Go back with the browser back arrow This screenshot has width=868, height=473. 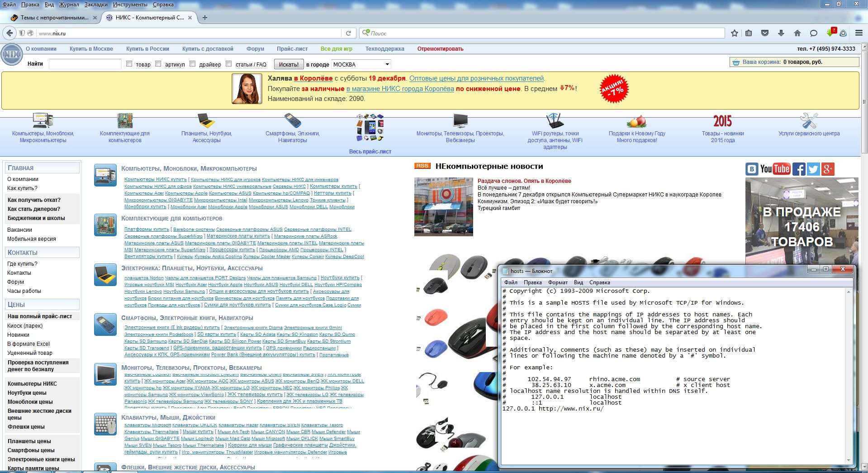coord(9,33)
